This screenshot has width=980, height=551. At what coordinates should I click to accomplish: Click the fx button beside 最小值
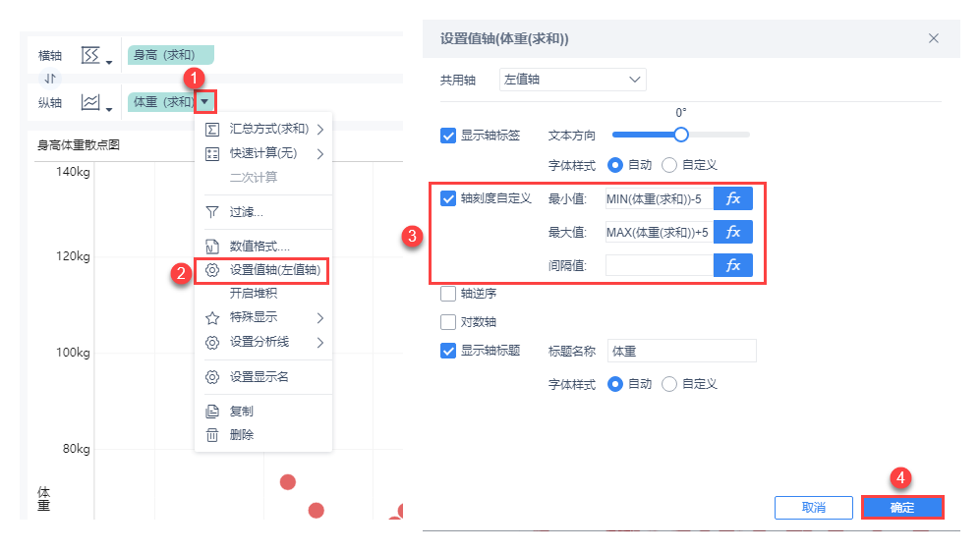pos(732,199)
